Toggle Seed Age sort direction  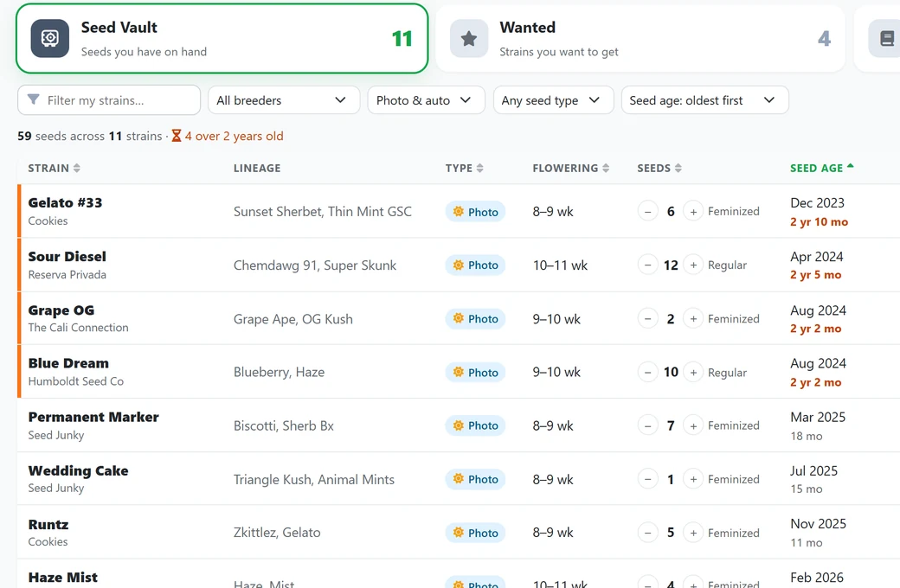(822, 168)
